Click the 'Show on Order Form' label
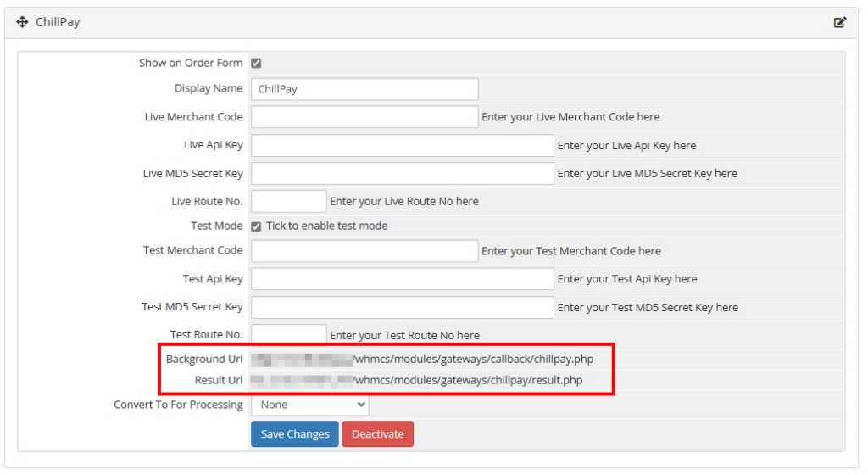This screenshot has height=475, width=868. [x=191, y=63]
